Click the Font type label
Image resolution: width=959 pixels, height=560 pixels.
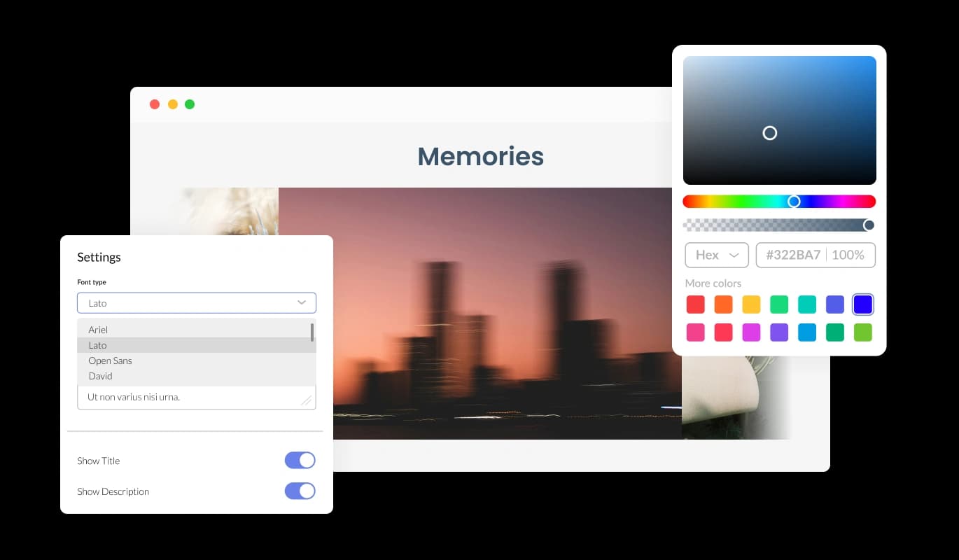92,282
